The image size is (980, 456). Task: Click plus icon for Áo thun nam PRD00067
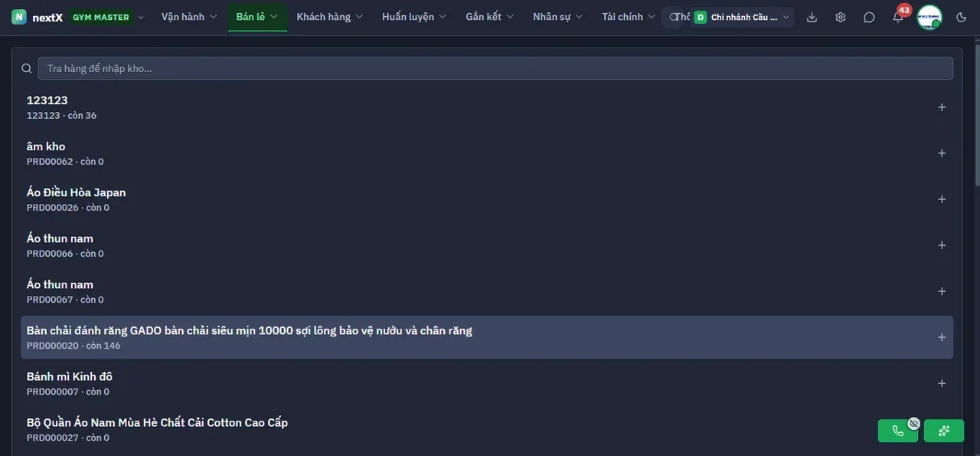(942, 291)
